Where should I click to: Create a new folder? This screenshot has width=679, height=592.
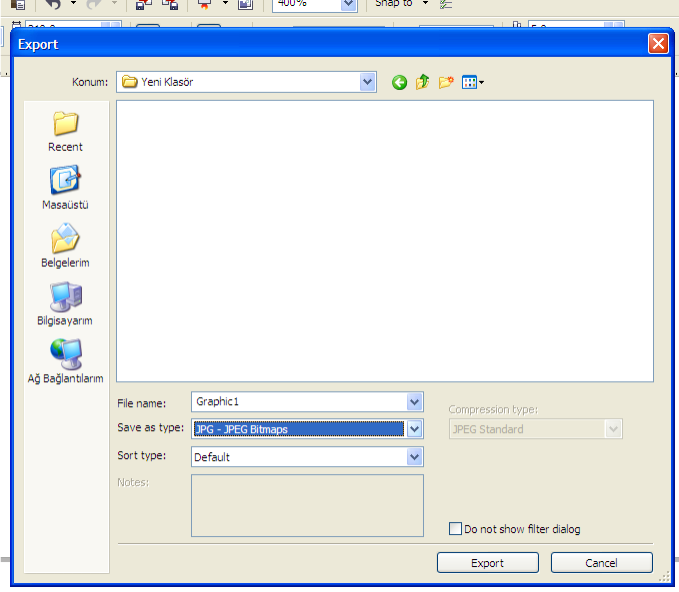(x=446, y=83)
